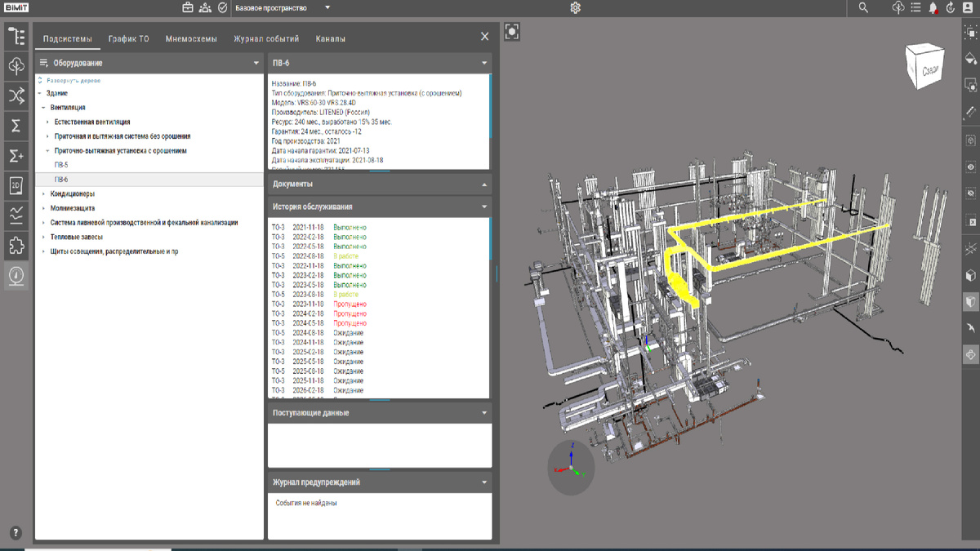The height and width of the screenshot is (551, 980).
Task: Collapse the Поступающие данные section
Action: pos(484,413)
